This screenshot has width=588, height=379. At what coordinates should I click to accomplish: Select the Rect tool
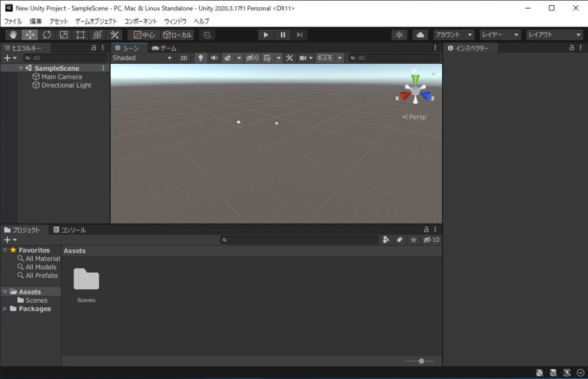point(80,35)
